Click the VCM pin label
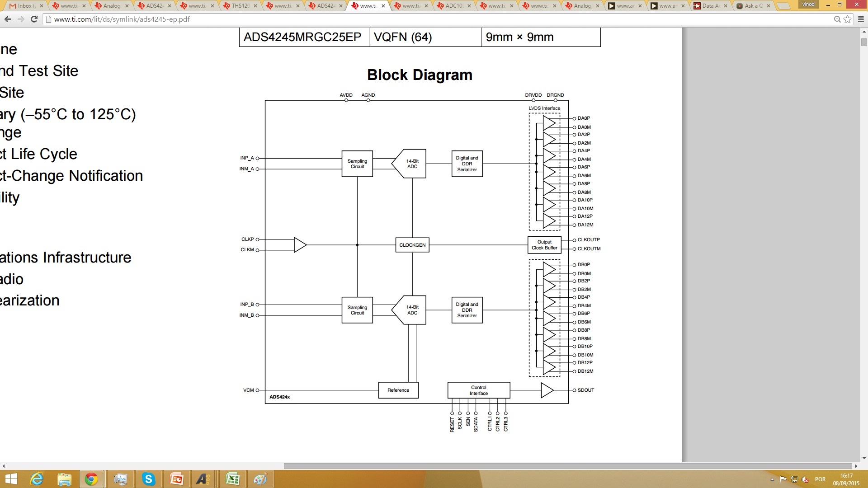Screen dimensions: 868x488 249,390
